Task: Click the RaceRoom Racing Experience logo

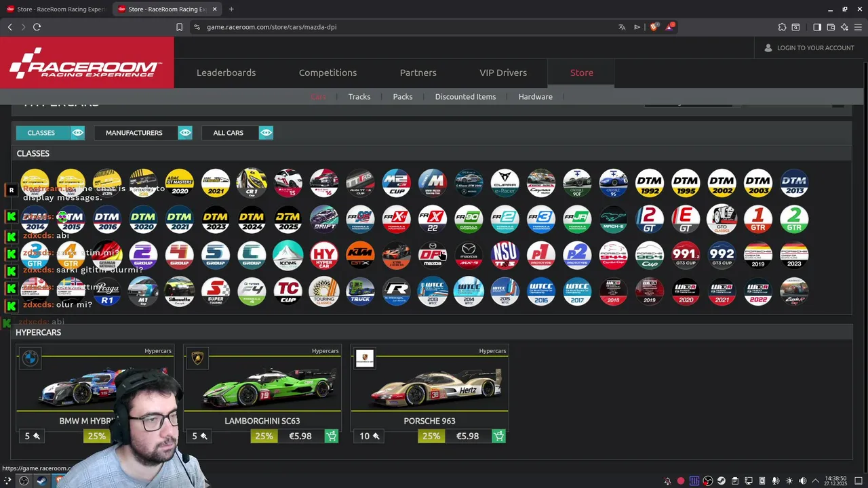Action: tap(86, 63)
